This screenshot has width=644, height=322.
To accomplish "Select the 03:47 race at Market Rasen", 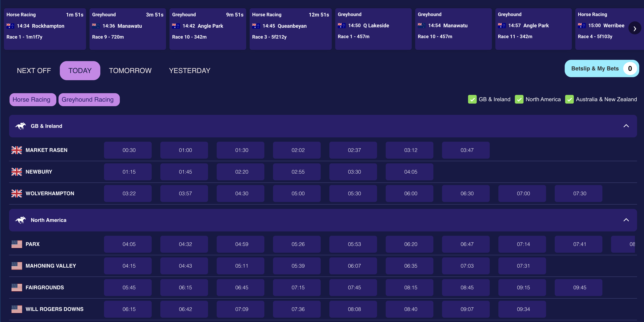I will (465, 150).
